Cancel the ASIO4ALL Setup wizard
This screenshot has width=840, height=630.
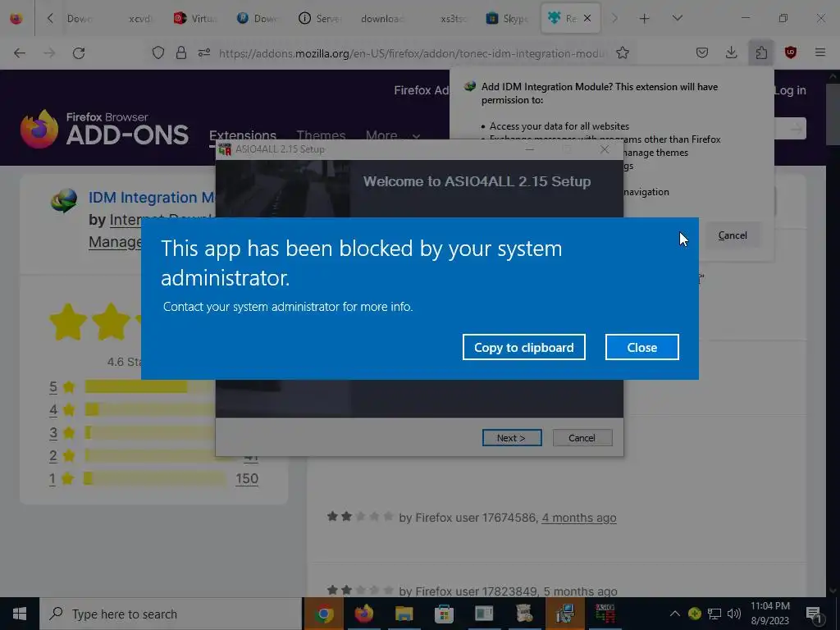[x=582, y=438]
